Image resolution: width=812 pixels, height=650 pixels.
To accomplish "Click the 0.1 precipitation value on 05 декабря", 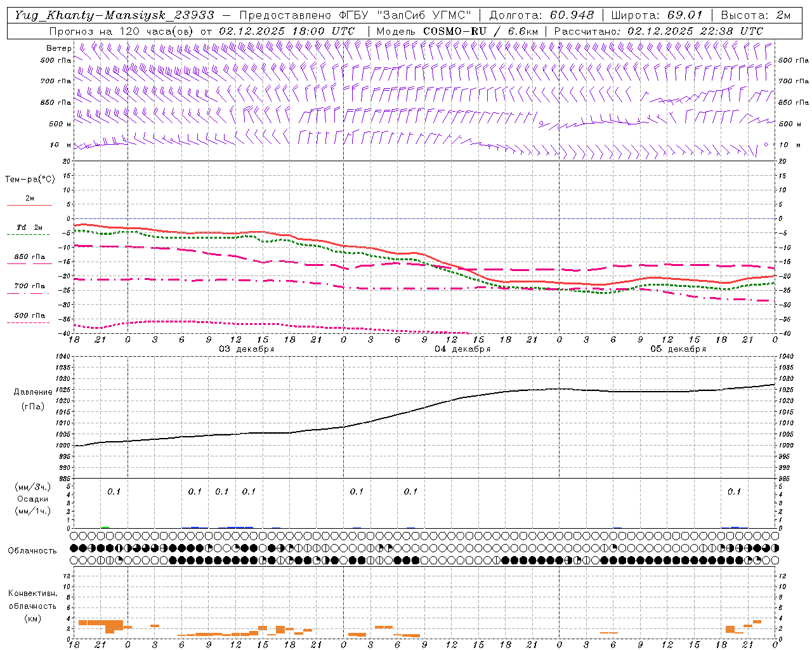I will click(x=734, y=491).
